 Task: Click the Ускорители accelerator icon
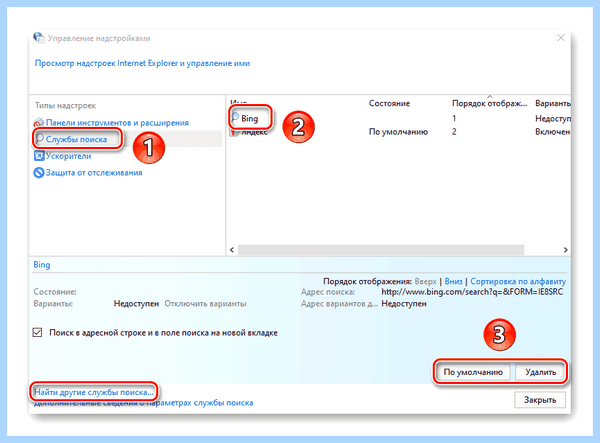click(x=39, y=156)
